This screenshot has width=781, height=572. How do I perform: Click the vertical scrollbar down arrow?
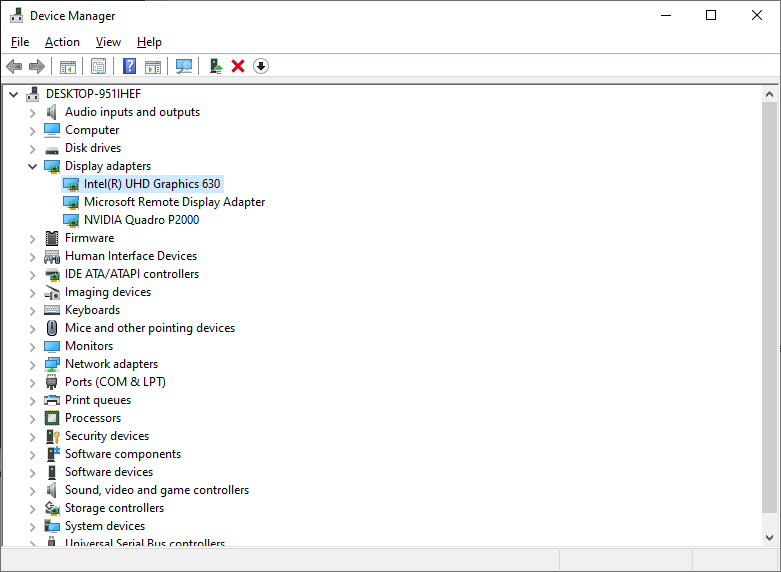[x=769, y=538]
